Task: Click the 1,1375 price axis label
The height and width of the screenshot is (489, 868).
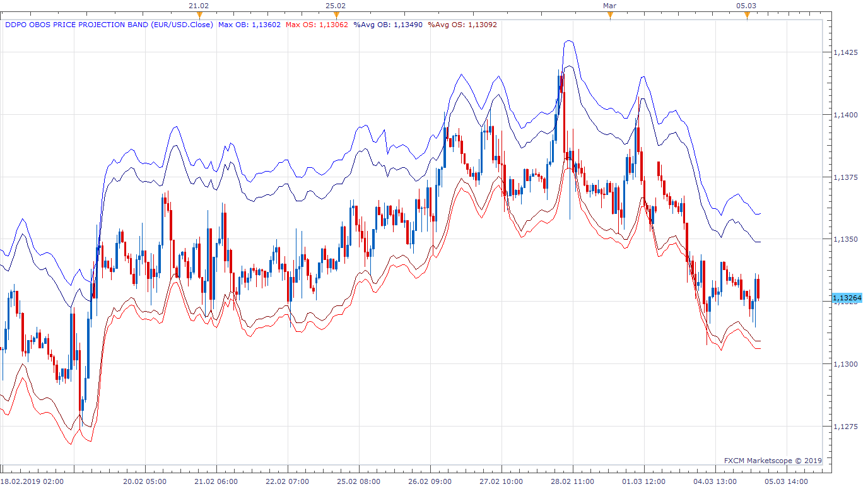Action: [845, 177]
